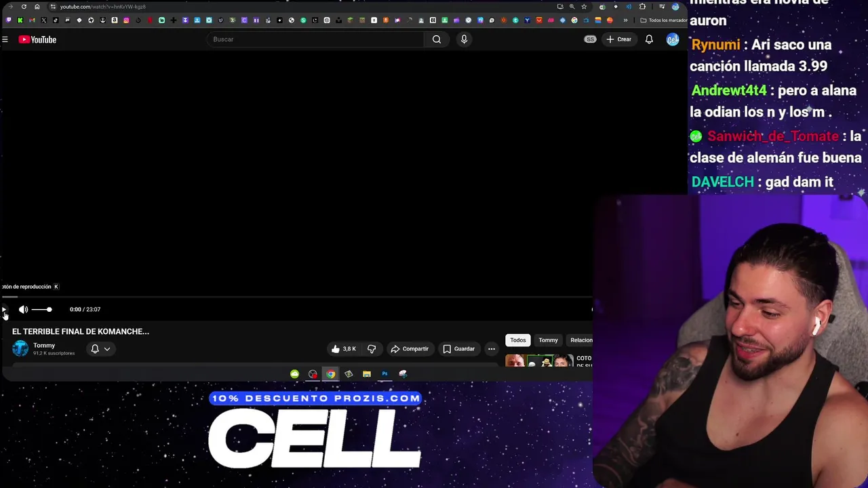Open Tommy channel avatar
Screen dimensions: 868x488
click(20, 348)
